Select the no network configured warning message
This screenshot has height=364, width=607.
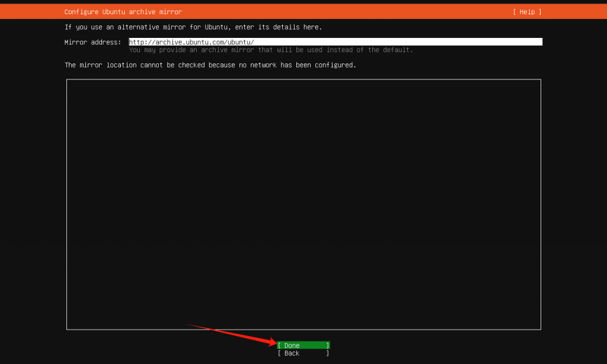[x=210, y=65]
